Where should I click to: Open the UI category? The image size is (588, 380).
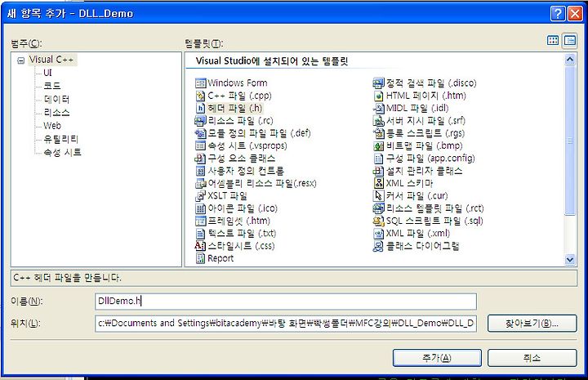point(47,73)
